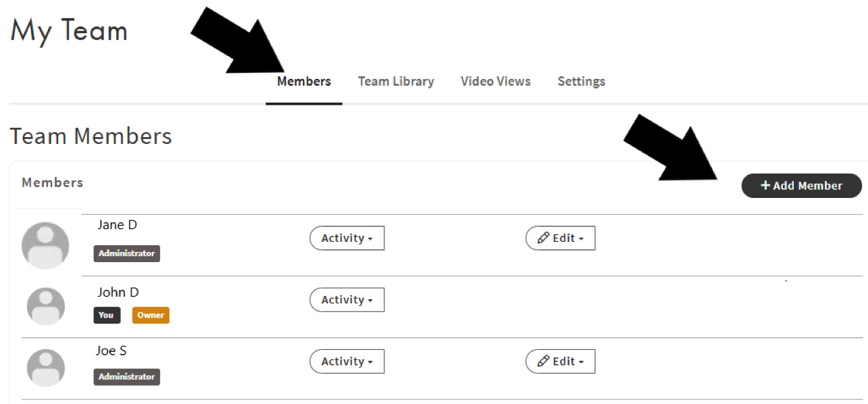Click Jane D's avatar icon
Screen dimensions: 868x404
[x=45, y=245]
